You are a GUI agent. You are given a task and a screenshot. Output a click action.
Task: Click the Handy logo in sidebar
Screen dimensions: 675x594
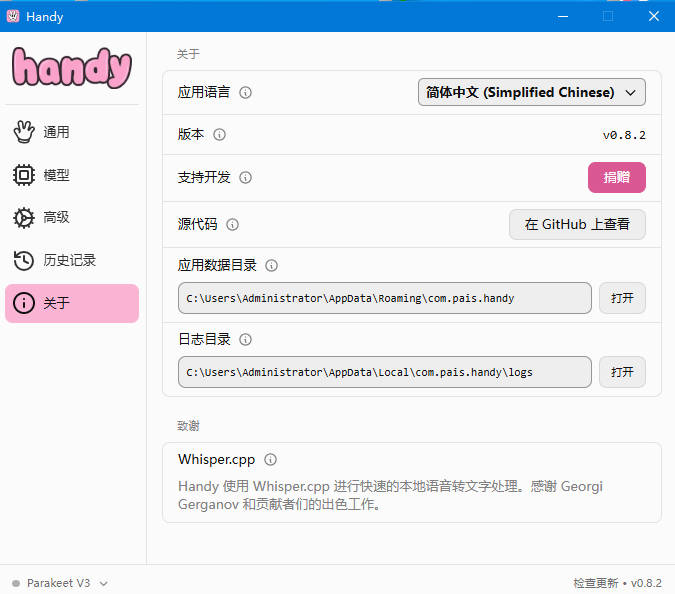pyautogui.click(x=72, y=67)
